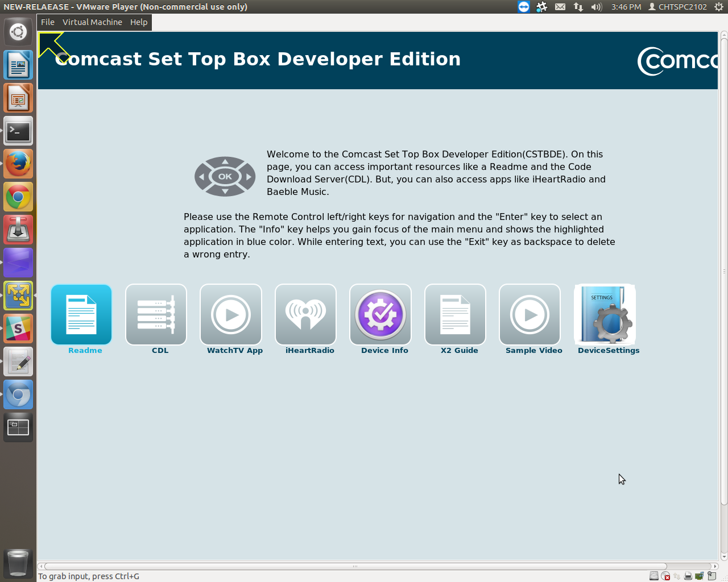Click the OK remote control button
Viewport: 728px width, 582px height.
point(225,176)
